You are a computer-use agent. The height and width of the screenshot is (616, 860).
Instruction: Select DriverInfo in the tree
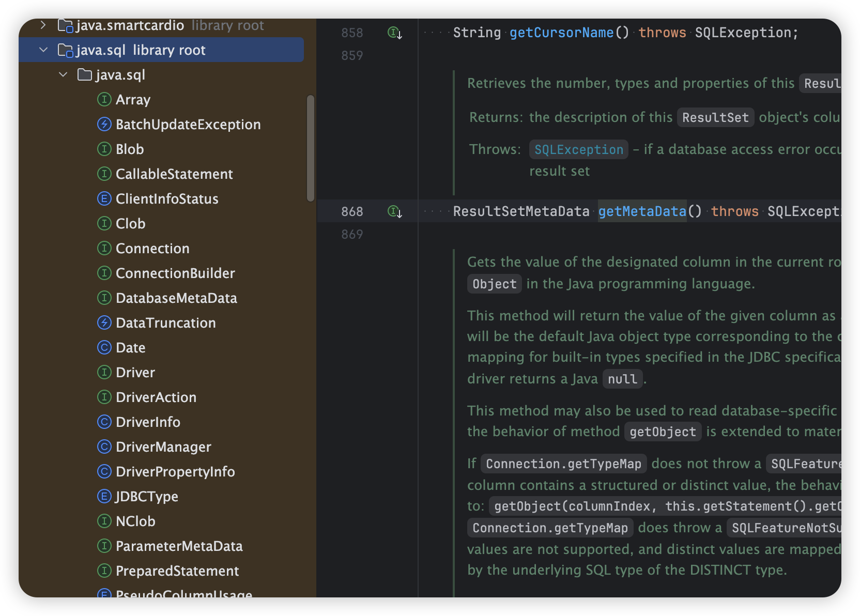point(148,422)
